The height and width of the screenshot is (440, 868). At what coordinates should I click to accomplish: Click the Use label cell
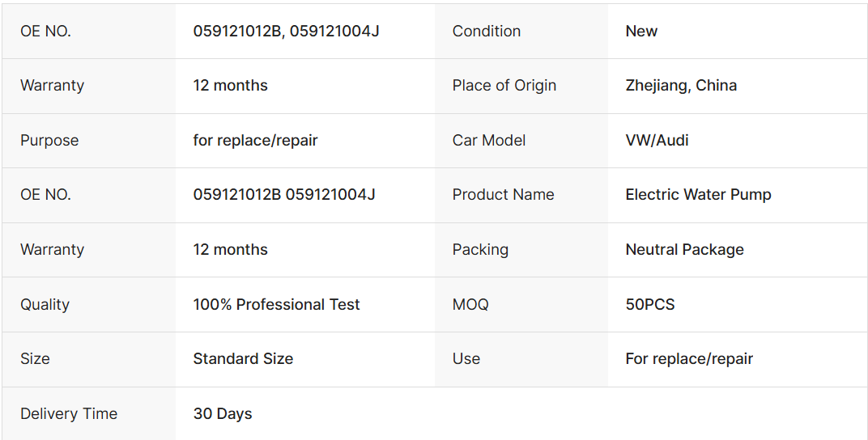[x=466, y=359]
